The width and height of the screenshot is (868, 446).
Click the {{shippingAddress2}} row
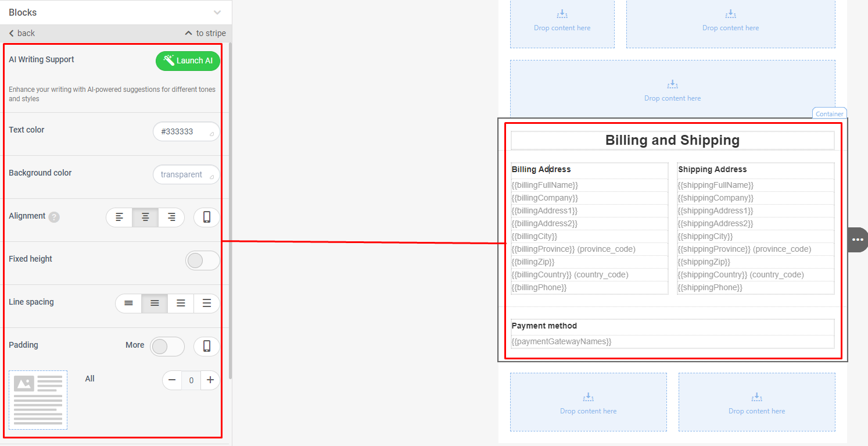coord(756,223)
